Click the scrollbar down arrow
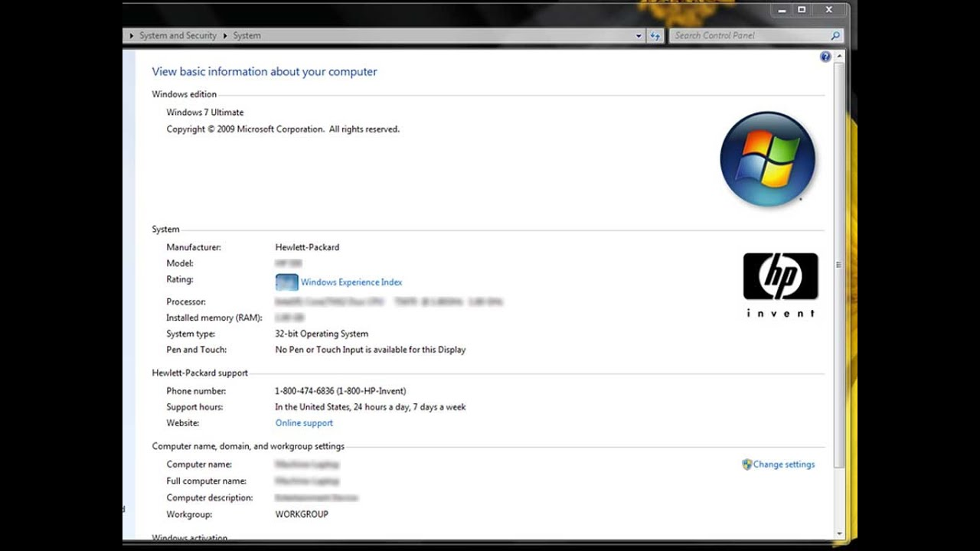Viewport: 980px width, 551px height. pyautogui.click(x=840, y=533)
